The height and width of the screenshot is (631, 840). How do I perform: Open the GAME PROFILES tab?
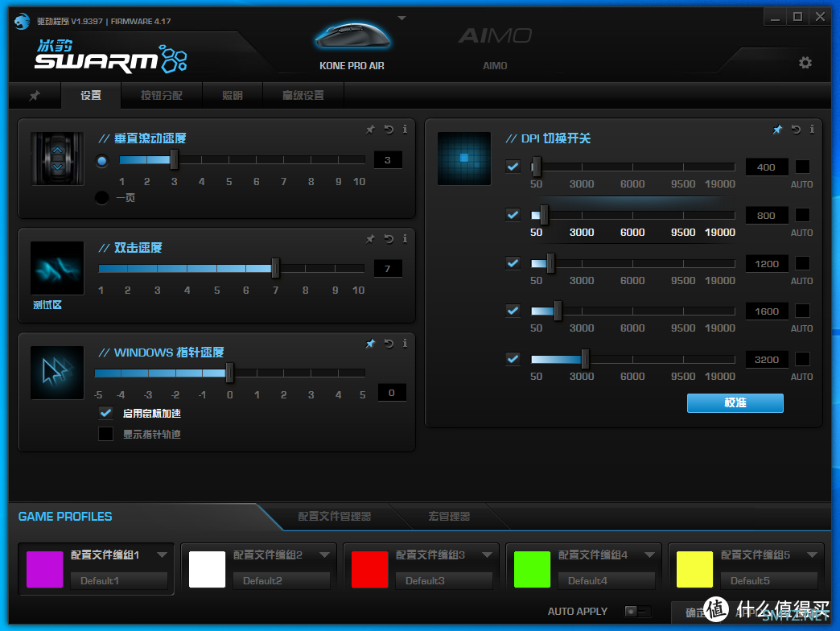65,517
